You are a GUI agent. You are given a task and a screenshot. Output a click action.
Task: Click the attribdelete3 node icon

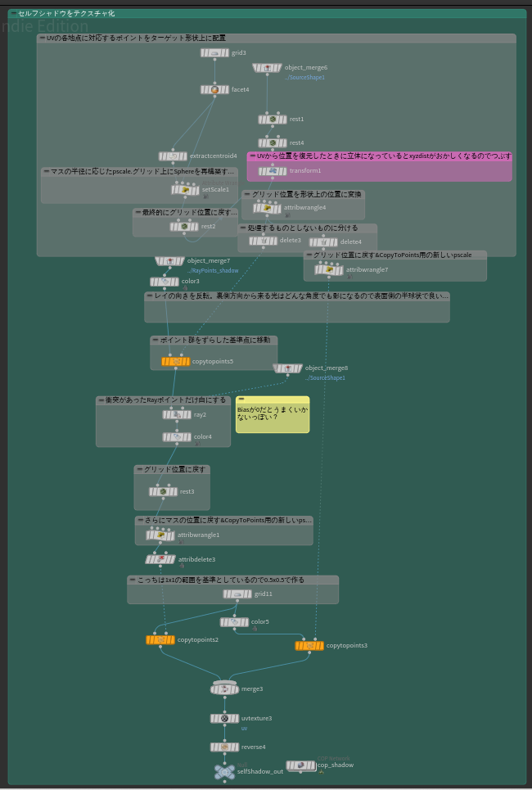click(x=160, y=559)
